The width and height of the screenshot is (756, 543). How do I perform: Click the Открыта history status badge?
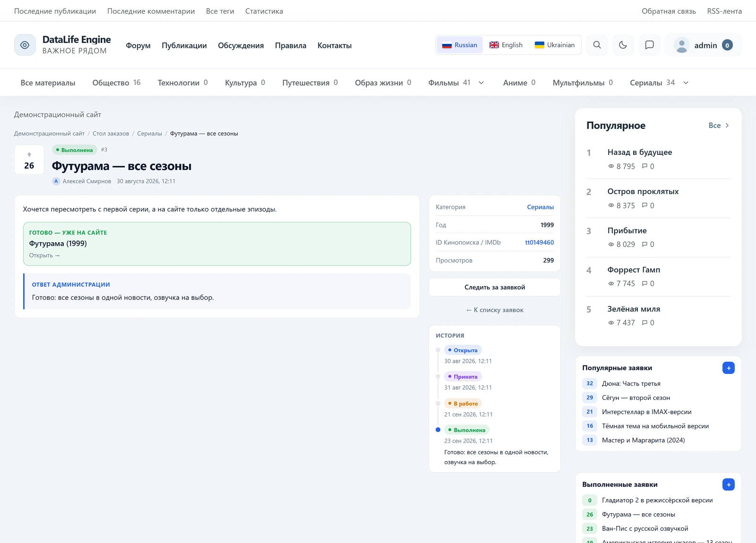click(x=463, y=350)
